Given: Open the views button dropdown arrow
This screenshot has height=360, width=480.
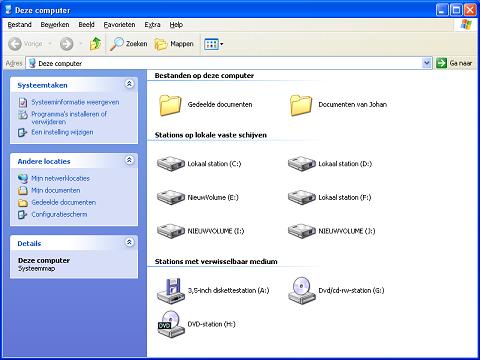Looking at the screenshot, I should (222, 44).
